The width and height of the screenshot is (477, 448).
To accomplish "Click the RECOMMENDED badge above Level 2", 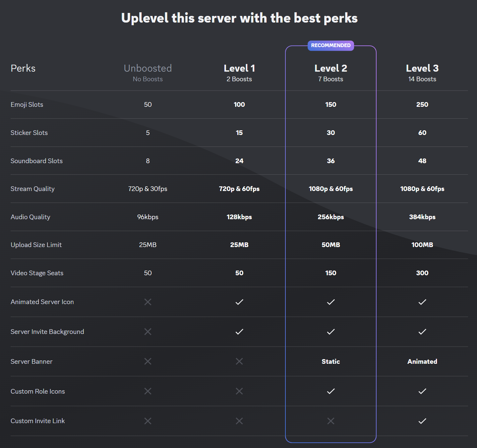I will [x=330, y=45].
